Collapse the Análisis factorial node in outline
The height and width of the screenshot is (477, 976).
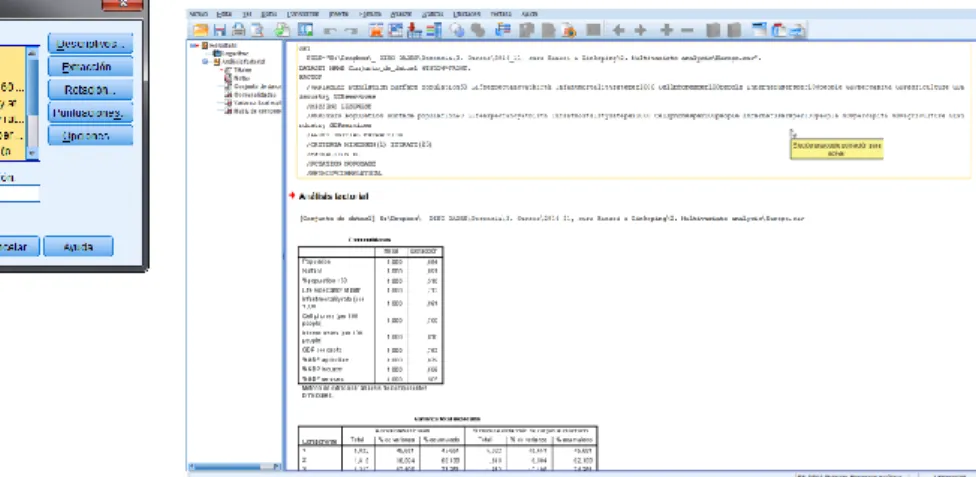pos(205,62)
